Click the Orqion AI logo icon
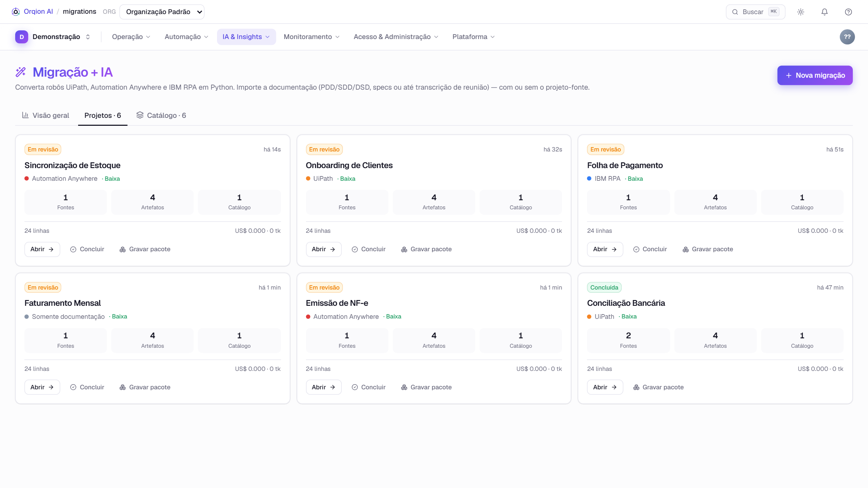This screenshot has width=868, height=488. [x=16, y=12]
